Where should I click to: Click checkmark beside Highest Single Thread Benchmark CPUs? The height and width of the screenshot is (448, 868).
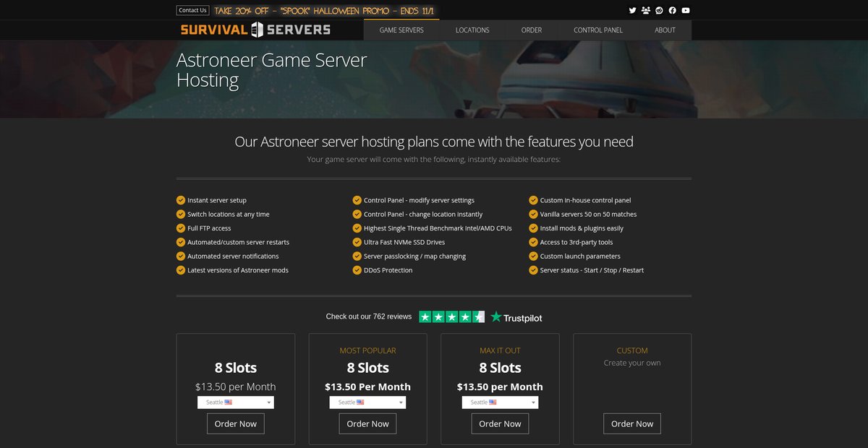pyautogui.click(x=357, y=228)
